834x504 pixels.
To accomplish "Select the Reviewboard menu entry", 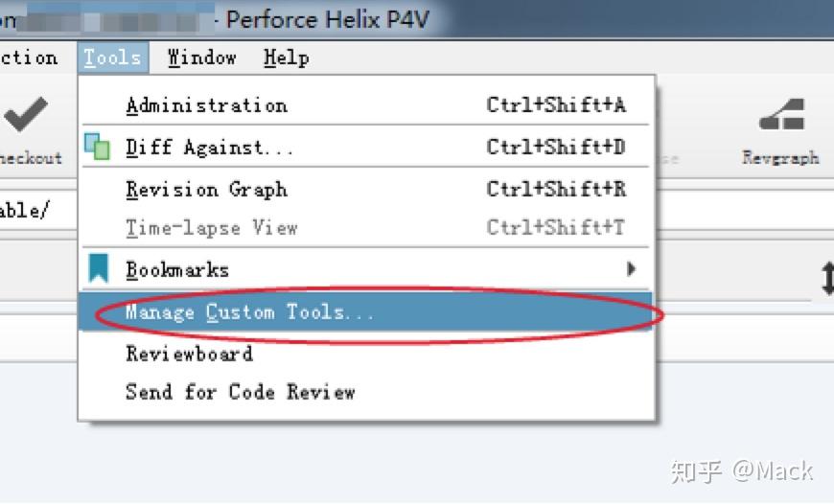I will click(189, 354).
